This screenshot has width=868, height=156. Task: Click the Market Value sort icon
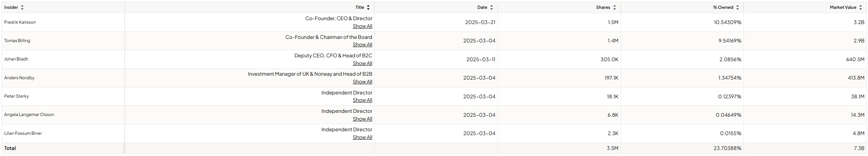(x=861, y=7)
